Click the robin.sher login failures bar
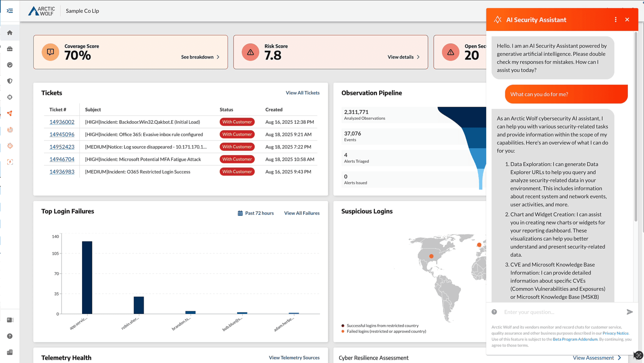 coord(139,305)
